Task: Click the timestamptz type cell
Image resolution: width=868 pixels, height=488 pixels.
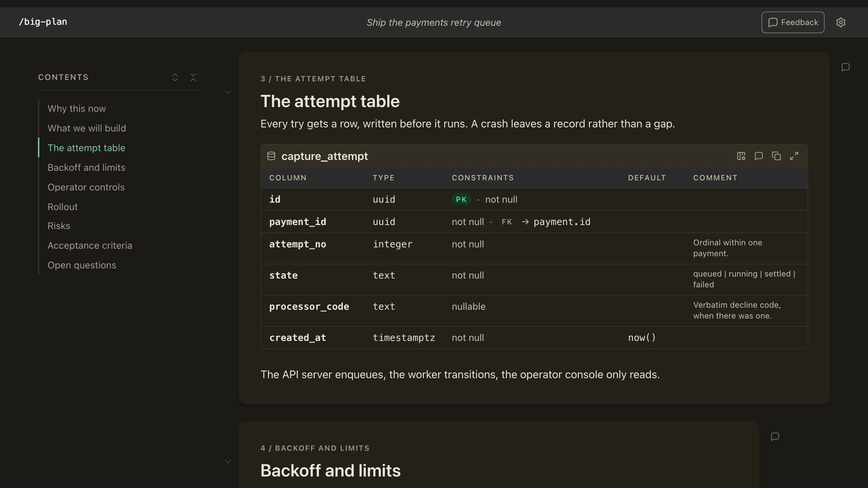Action: pos(404,338)
